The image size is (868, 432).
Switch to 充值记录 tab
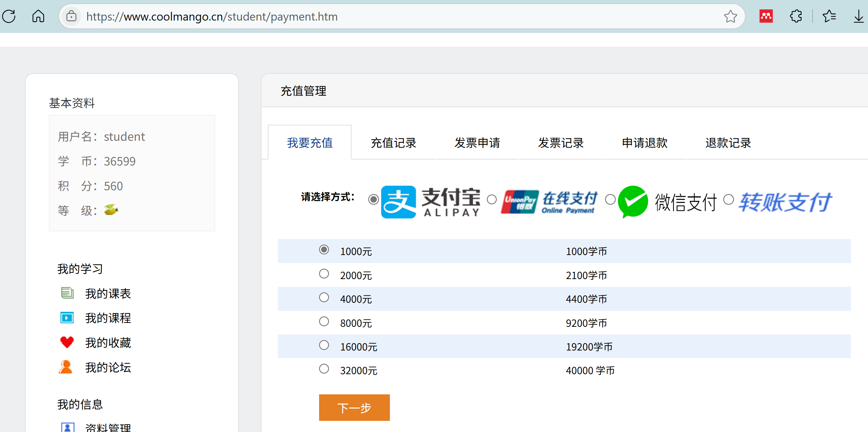393,143
